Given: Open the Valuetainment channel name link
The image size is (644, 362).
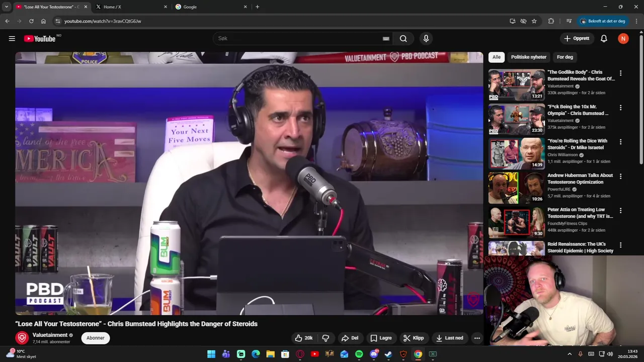Looking at the screenshot, I should click(x=50, y=335).
